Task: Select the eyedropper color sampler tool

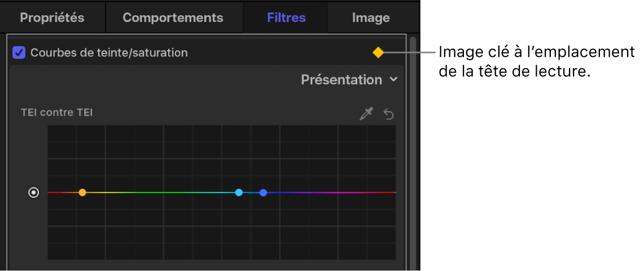Action: (367, 114)
